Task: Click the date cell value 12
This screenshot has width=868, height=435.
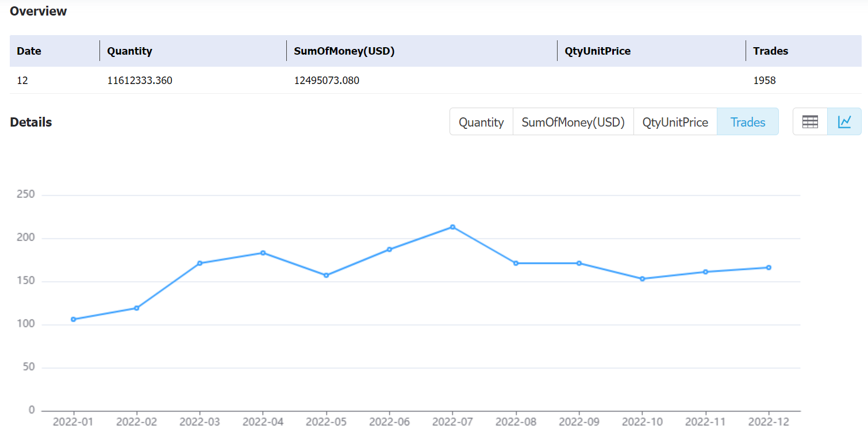Action: point(22,81)
